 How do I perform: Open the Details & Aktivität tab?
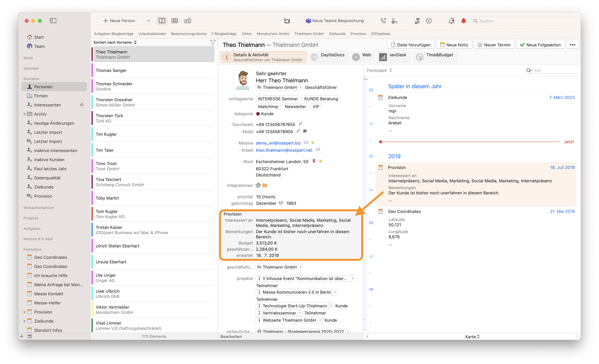[x=263, y=57]
